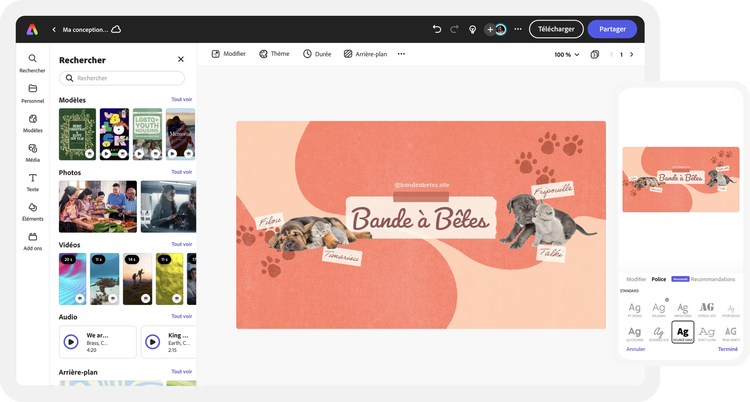The image size is (750, 402).
Task: Select the Filou label on canvas
Action: 270,221
